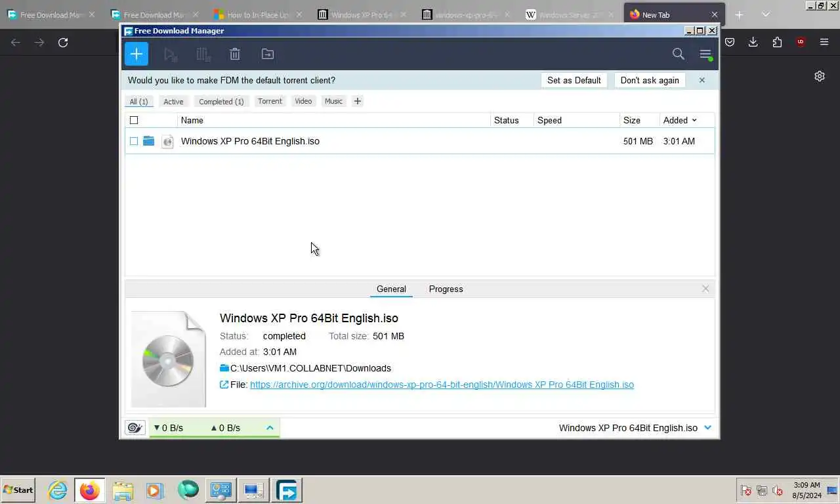Screen dimensions: 840x504
Task: Click the start downloads play icon
Action: [171, 54]
